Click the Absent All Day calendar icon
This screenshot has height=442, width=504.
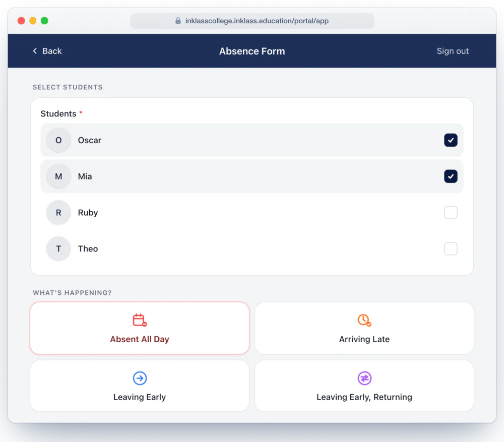click(140, 320)
